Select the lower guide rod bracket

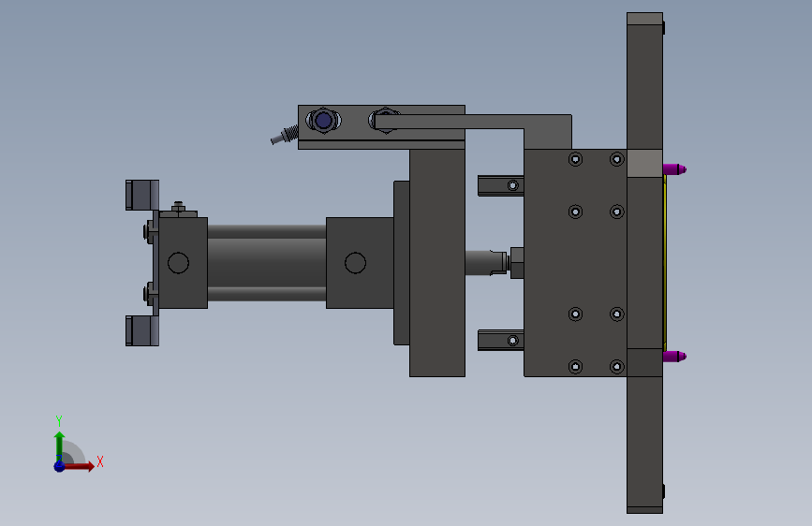tap(501, 340)
